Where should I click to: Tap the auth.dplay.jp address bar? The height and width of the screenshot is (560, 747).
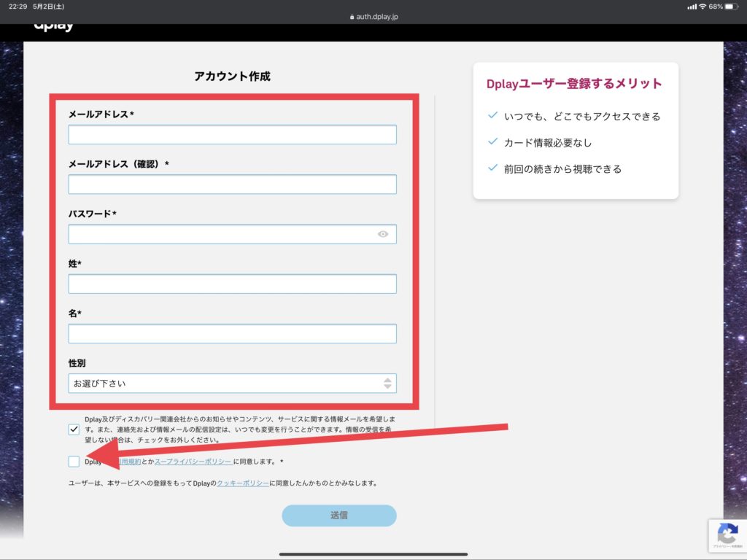pos(374,17)
